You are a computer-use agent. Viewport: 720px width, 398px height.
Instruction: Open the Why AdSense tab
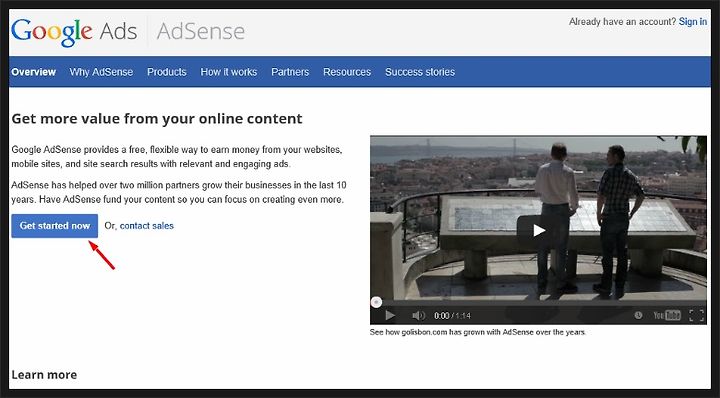101,72
